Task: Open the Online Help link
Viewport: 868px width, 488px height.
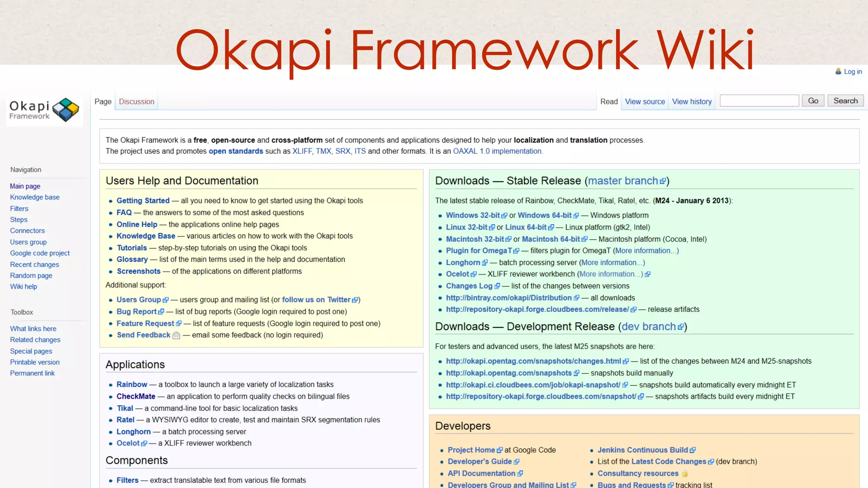Action: click(x=137, y=225)
